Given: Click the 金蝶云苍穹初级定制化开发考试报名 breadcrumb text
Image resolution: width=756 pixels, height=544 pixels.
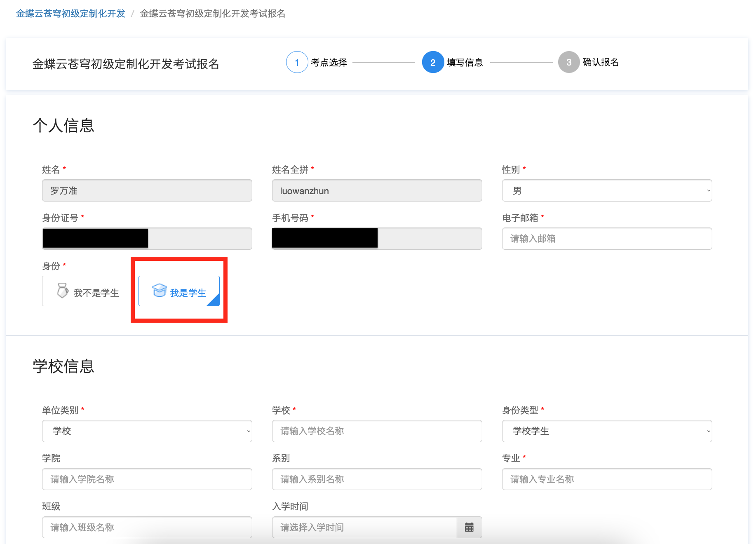Looking at the screenshot, I should pyautogui.click(x=213, y=14).
